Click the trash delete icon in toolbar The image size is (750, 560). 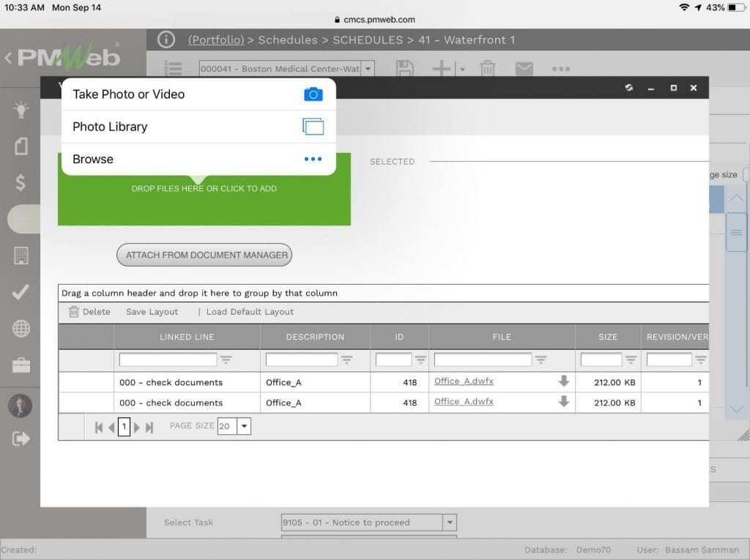tap(488, 69)
